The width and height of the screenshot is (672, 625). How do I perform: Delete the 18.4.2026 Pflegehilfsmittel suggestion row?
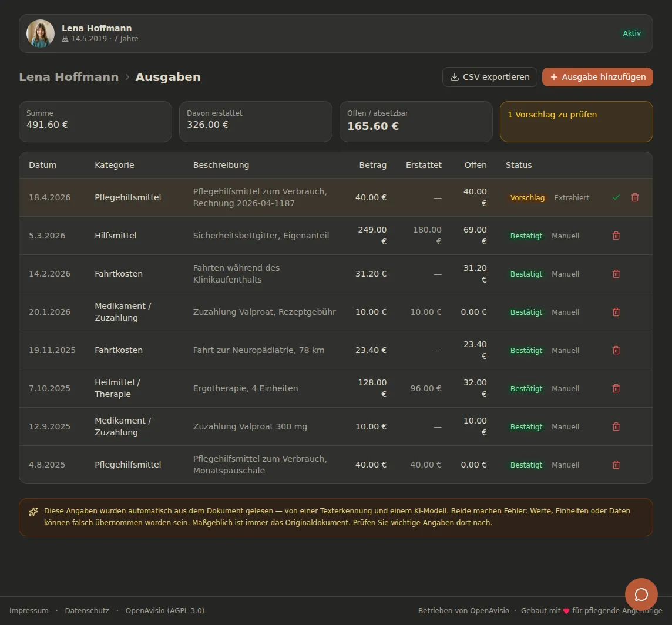[x=635, y=197]
